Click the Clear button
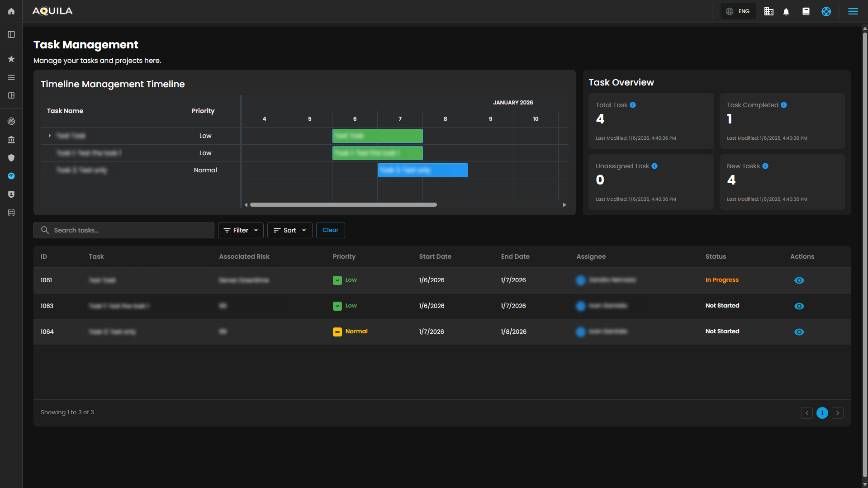 330,230
